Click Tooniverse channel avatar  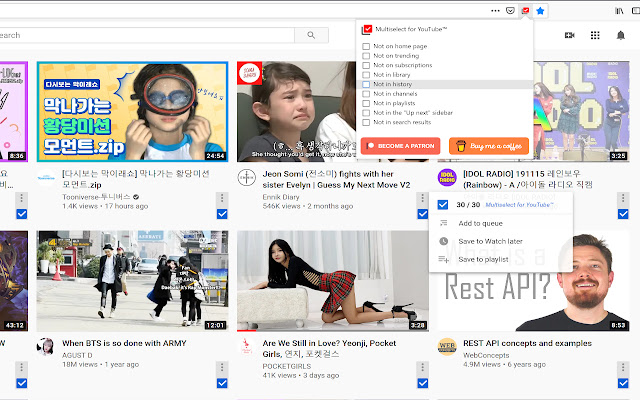click(x=46, y=178)
